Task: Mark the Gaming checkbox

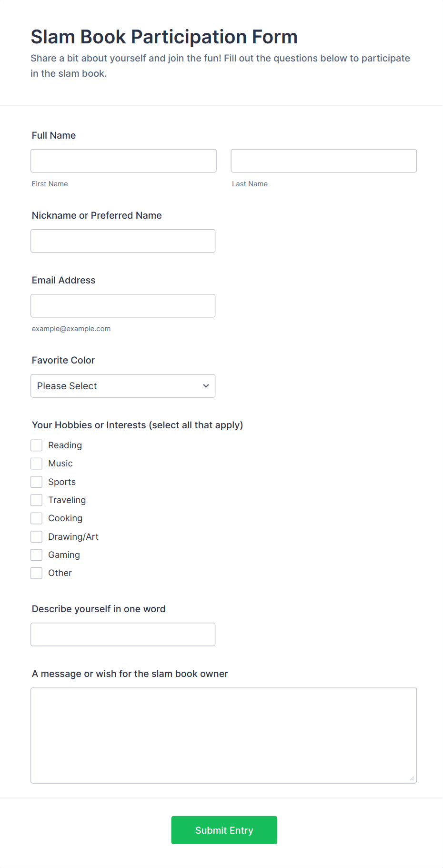Action: (37, 555)
